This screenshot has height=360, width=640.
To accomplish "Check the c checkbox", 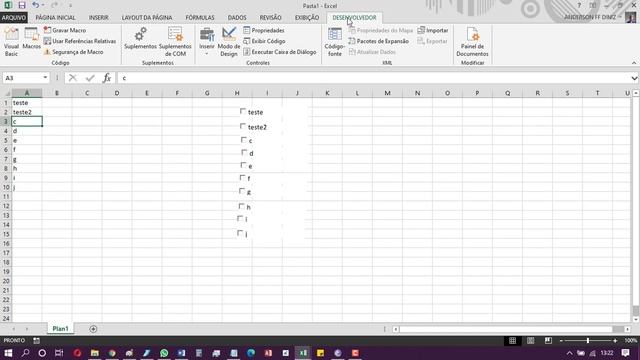I will [x=244, y=140].
